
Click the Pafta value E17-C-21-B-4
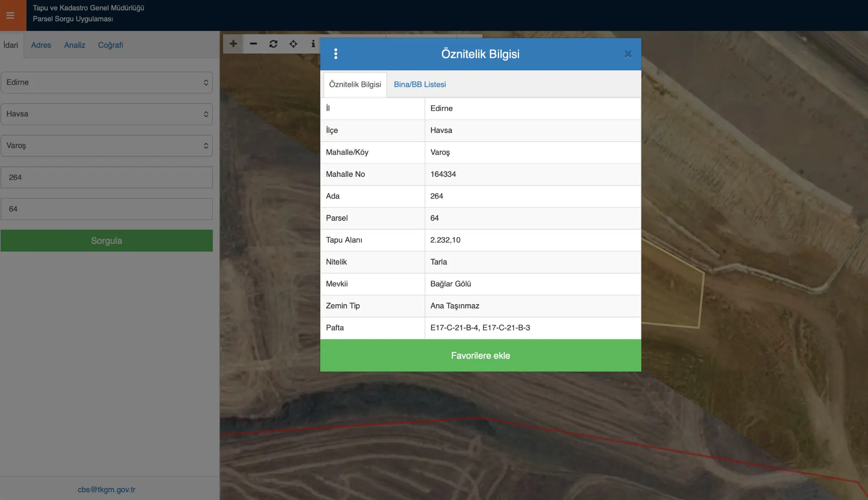454,328
